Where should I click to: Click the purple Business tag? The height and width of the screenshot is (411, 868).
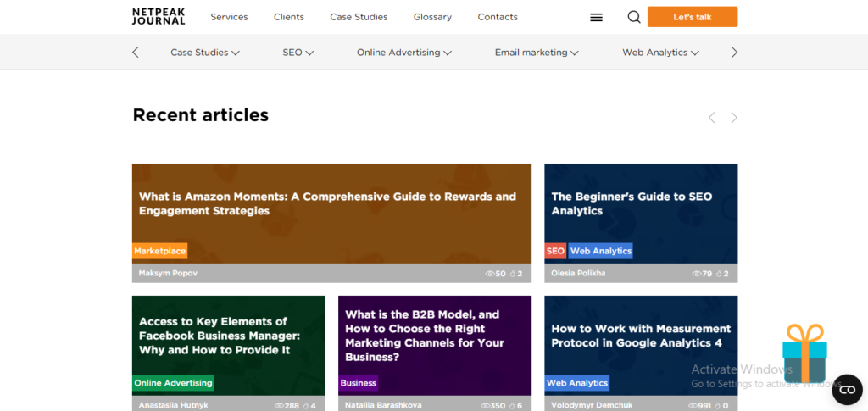[359, 383]
